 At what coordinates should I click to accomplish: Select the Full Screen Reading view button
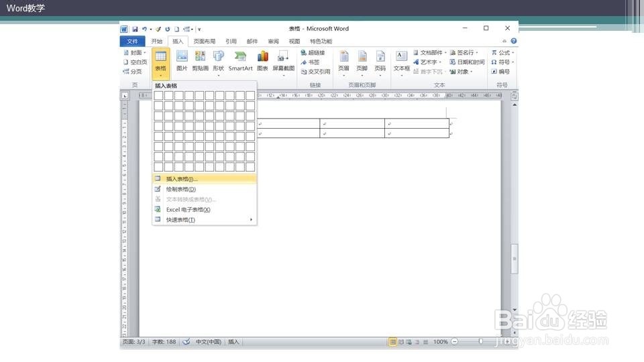coord(401,341)
